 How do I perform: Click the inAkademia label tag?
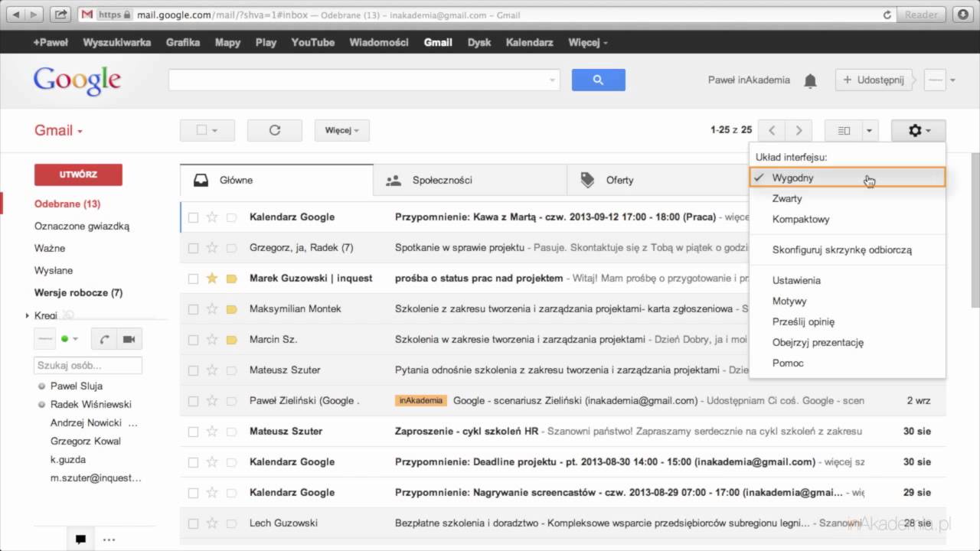coord(420,400)
